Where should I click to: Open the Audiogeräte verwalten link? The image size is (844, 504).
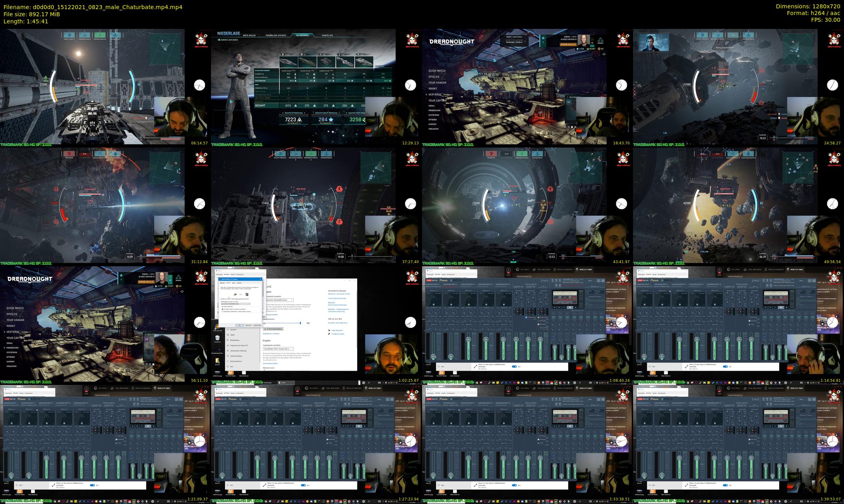(x=271, y=333)
